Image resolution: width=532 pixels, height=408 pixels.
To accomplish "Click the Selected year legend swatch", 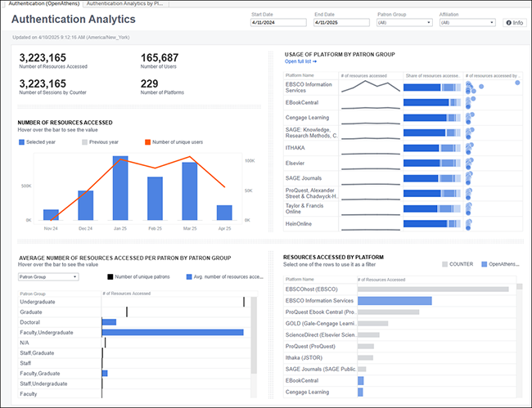I will [x=22, y=142].
